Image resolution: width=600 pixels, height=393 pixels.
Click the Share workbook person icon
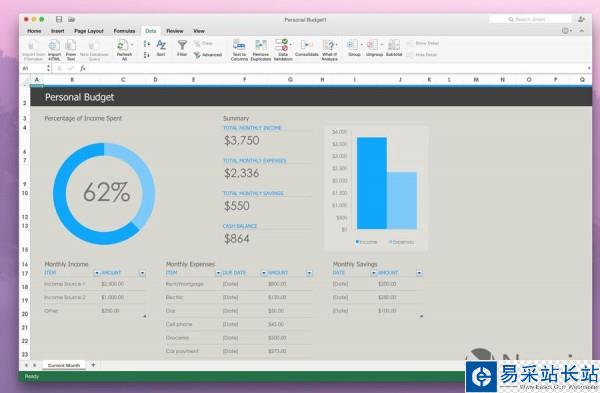[x=582, y=19]
